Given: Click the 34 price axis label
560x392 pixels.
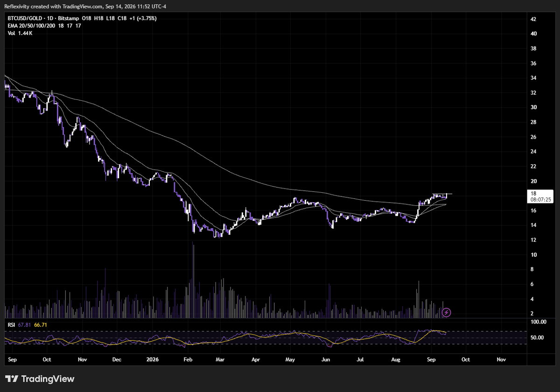Looking at the screenshot, I should click(x=533, y=78).
